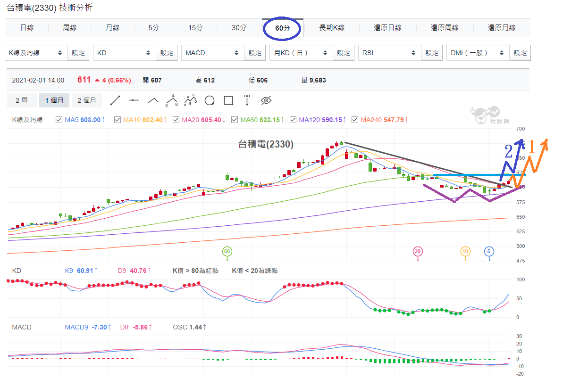Switch to the 還原周線 tab

tap(445, 28)
